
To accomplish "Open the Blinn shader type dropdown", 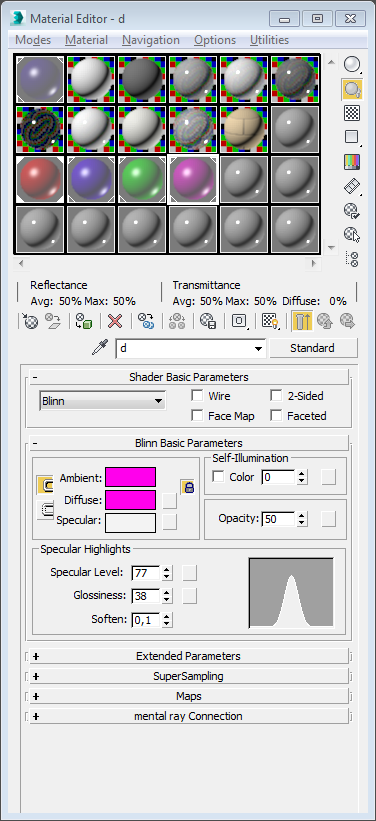I will point(103,402).
